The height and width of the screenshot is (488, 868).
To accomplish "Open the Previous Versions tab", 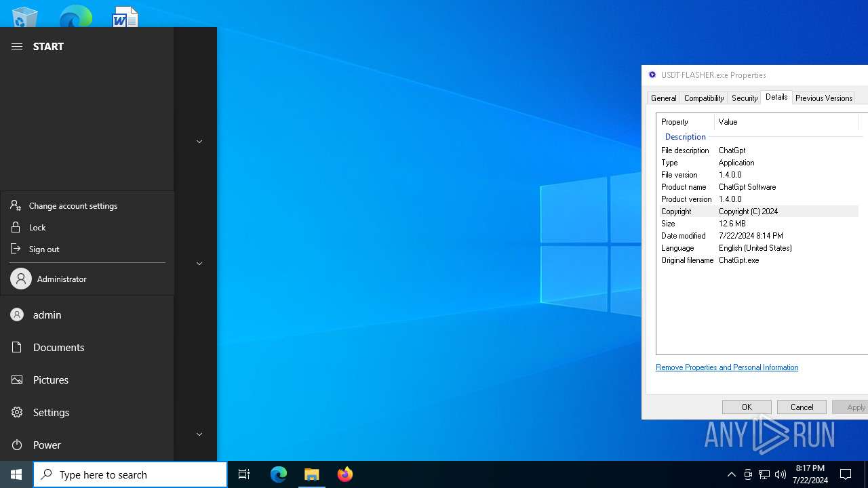I will point(824,98).
